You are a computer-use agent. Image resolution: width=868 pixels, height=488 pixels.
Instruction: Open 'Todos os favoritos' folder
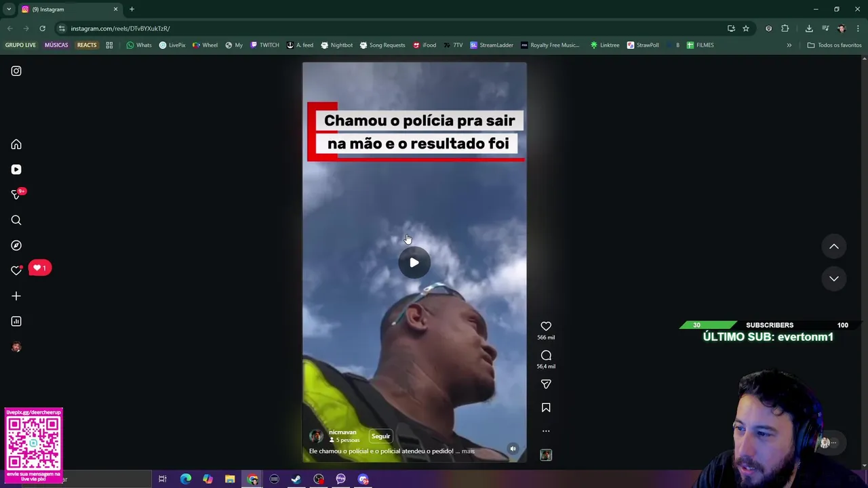[x=834, y=45]
